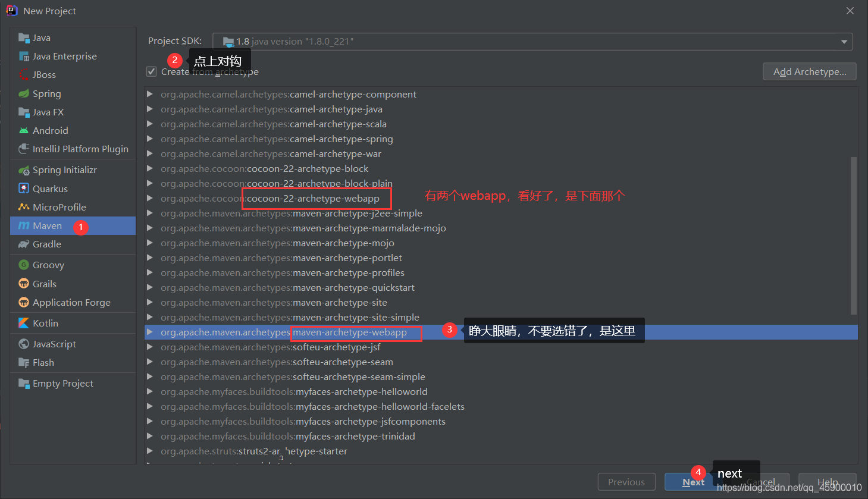Select softeu-archetype-seam-simple row

[x=501, y=376]
